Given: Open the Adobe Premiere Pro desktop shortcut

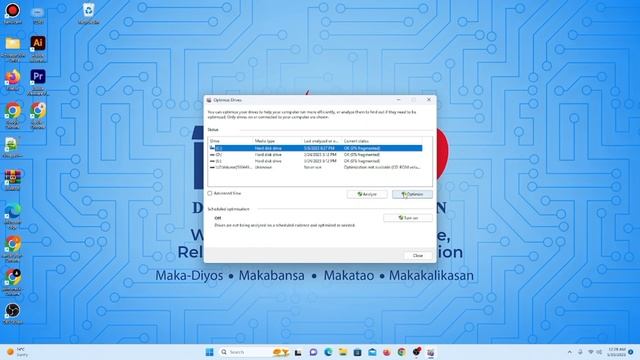Looking at the screenshot, I should (x=38, y=82).
